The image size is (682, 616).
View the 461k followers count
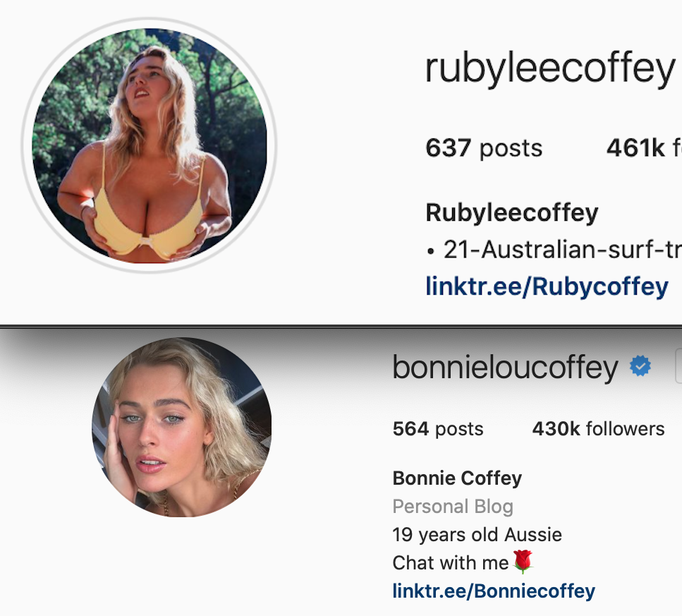tap(644, 148)
